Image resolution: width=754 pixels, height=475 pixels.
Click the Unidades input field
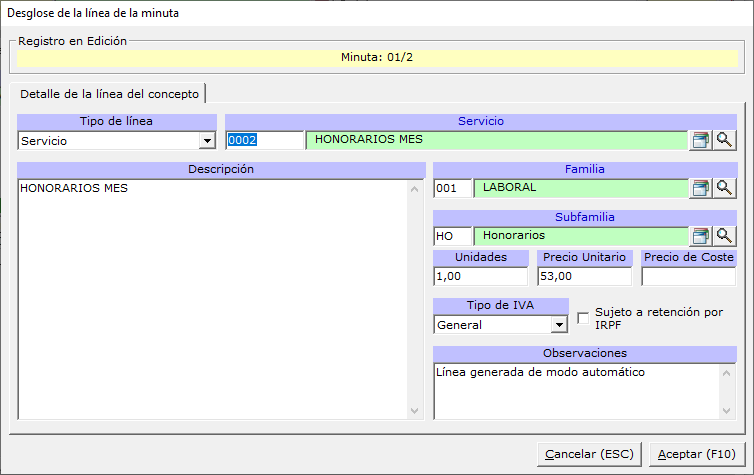coord(482,276)
